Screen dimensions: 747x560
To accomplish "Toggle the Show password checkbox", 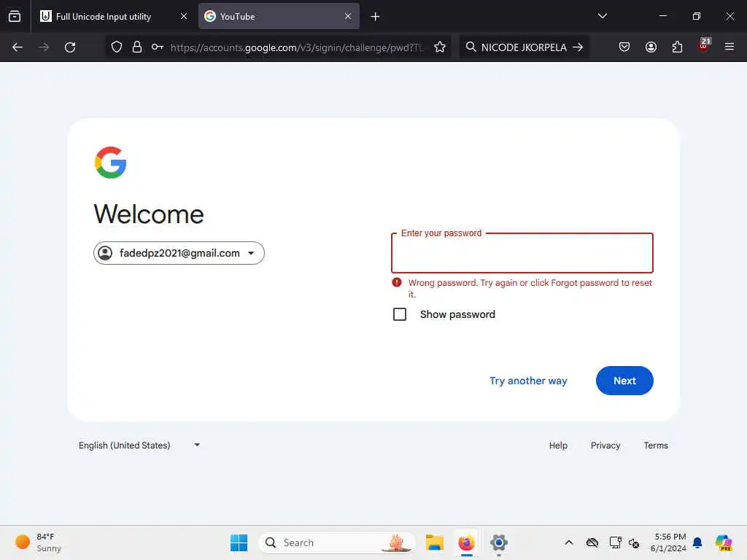I will pos(400,314).
